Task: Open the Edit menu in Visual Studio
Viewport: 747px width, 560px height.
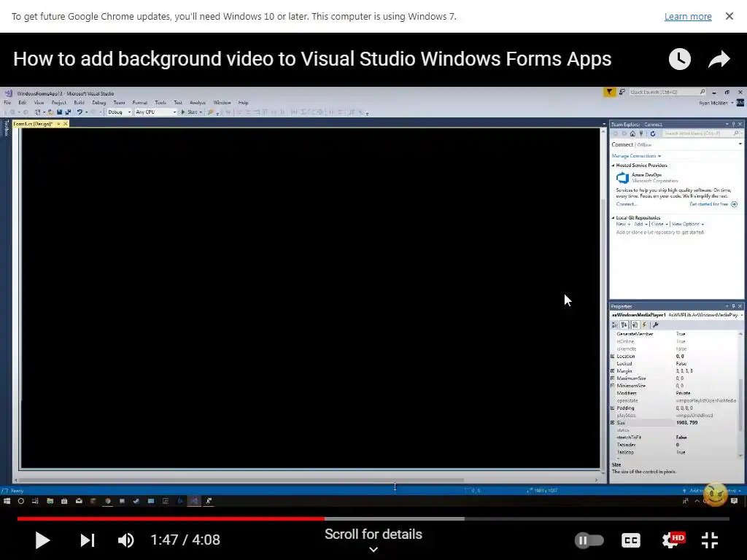Action: pyautogui.click(x=23, y=102)
